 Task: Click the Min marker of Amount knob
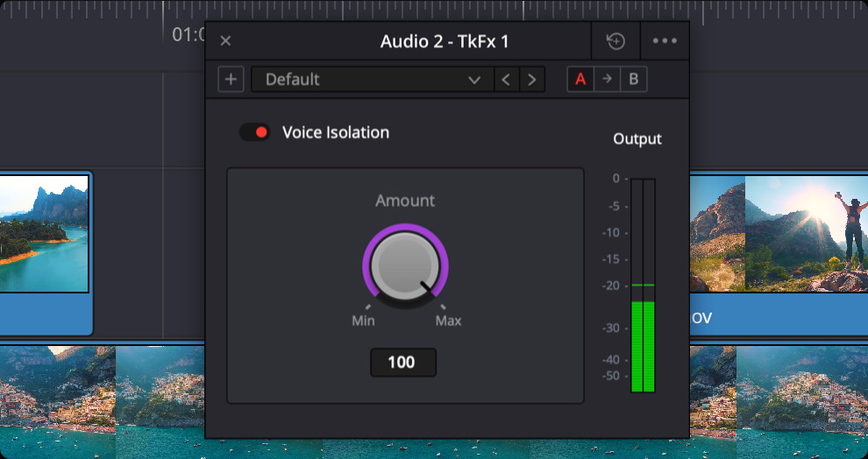point(364,320)
